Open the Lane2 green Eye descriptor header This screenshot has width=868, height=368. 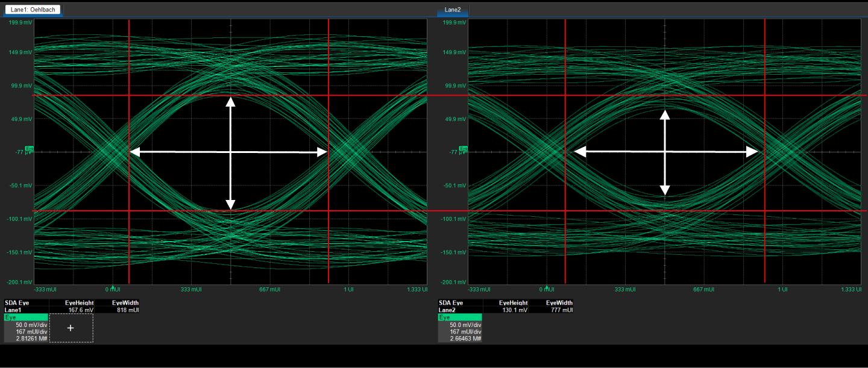[460, 317]
